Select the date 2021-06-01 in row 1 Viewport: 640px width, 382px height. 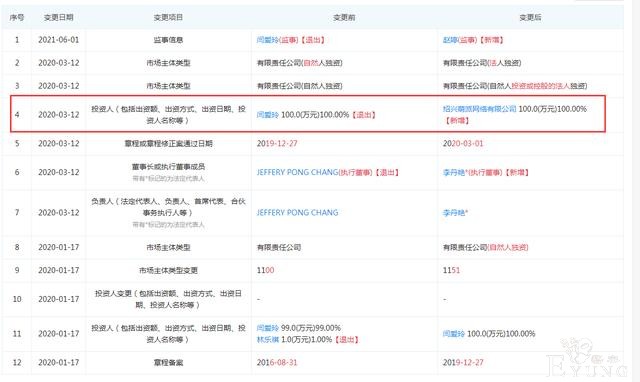58,40
